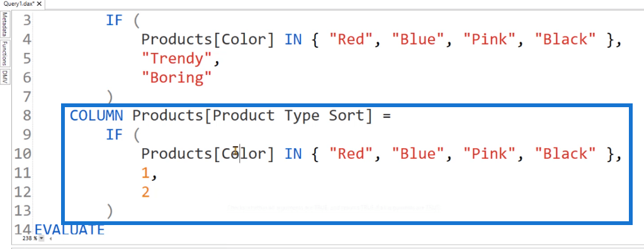Viewport: 644px width, 249px height.
Task: Click the IN operator on line 10
Action: 293,154
